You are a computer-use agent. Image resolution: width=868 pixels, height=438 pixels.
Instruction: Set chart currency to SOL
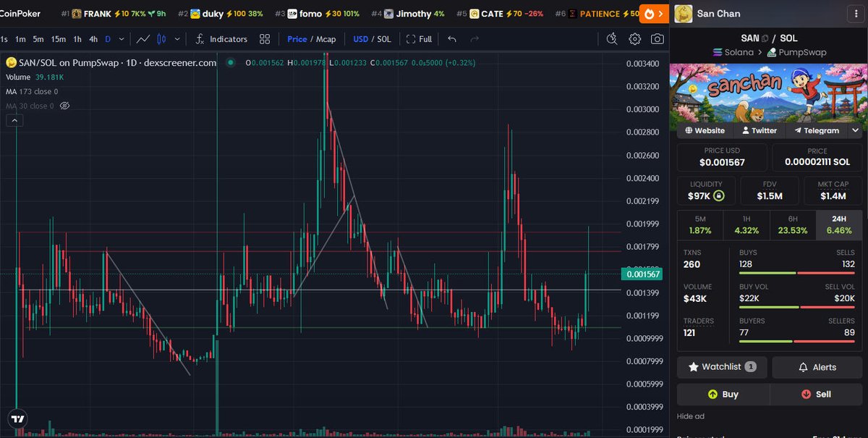(x=384, y=39)
